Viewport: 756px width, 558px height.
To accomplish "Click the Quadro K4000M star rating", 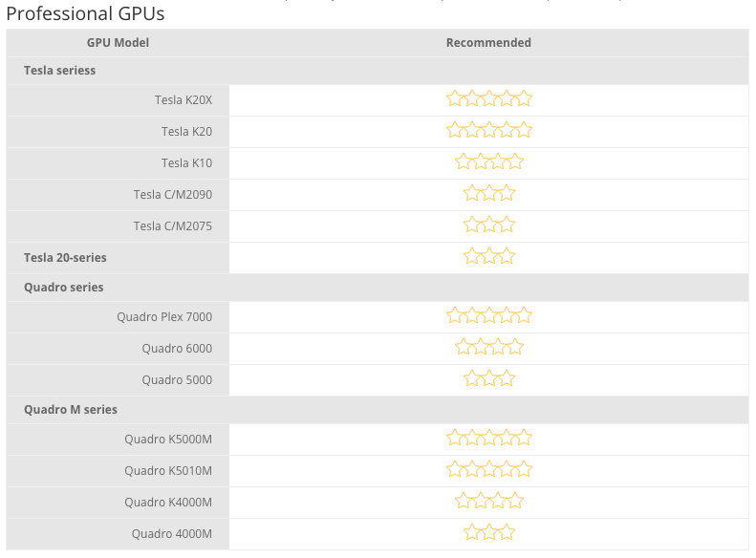I will [489, 501].
